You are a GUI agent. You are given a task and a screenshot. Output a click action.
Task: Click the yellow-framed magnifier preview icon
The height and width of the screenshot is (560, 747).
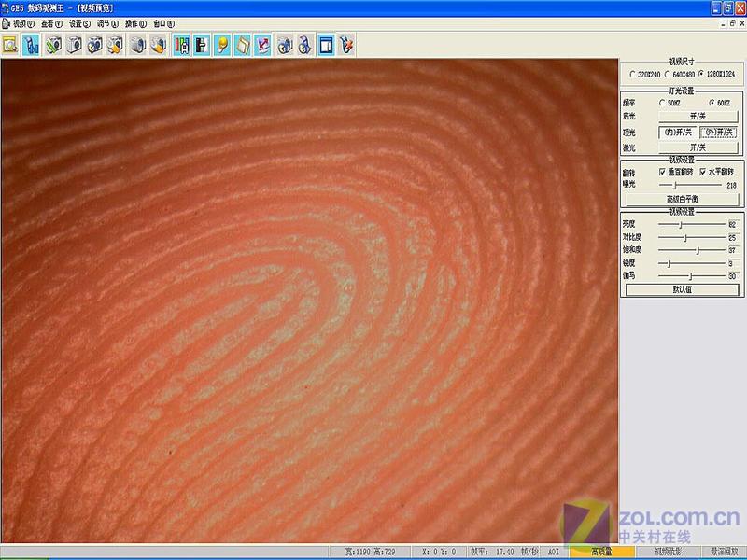pos(10,45)
